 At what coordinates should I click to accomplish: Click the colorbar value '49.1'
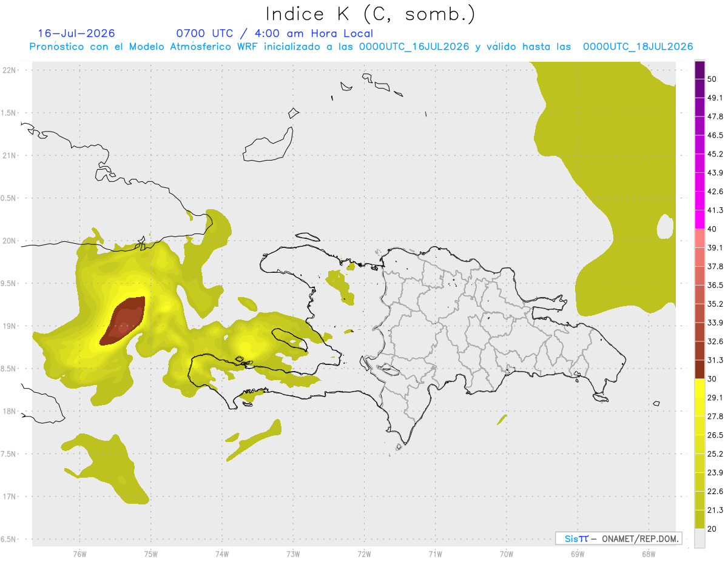click(715, 98)
